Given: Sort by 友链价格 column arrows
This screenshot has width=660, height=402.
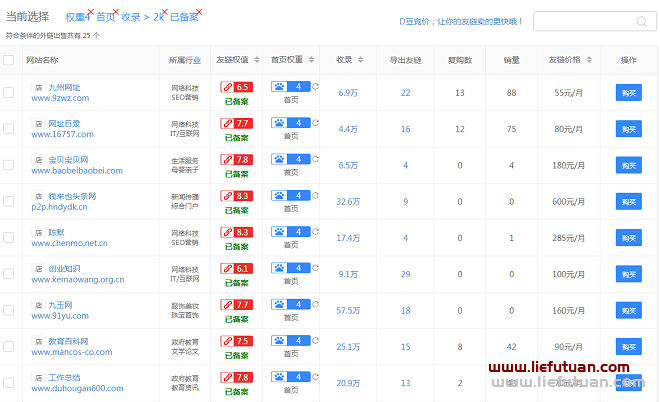Looking at the screenshot, I should coord(589,60).
